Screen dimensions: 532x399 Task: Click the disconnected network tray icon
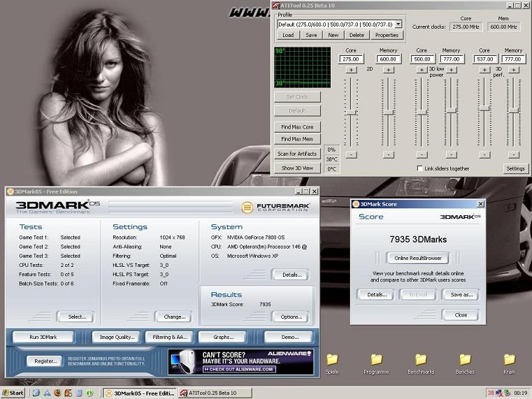[x=499, y=393]
